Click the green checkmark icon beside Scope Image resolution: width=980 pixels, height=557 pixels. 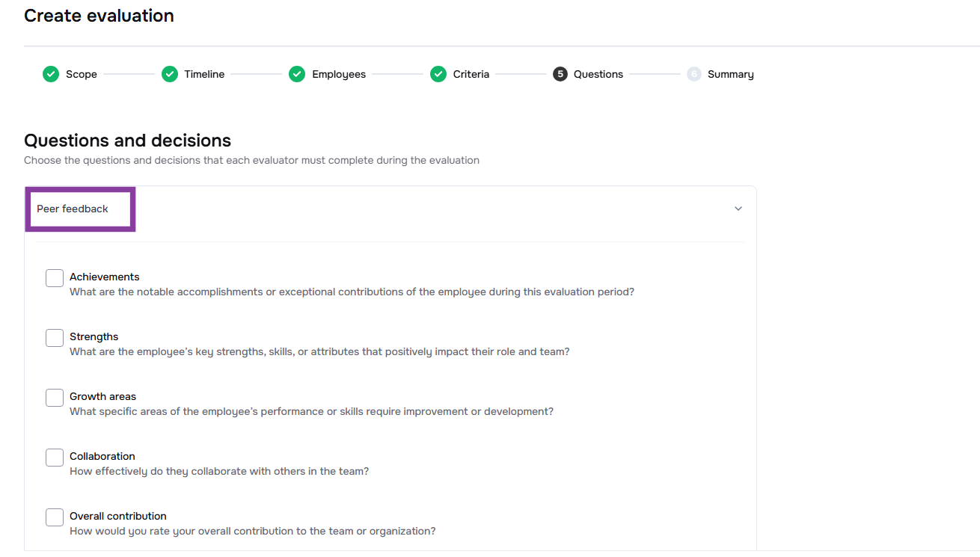coord(51,74)
